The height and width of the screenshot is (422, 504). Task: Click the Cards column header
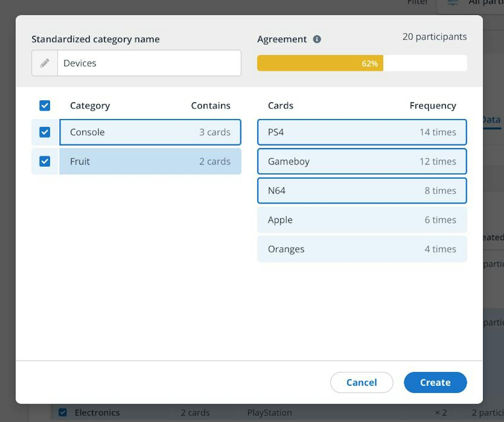coord(281,106)
